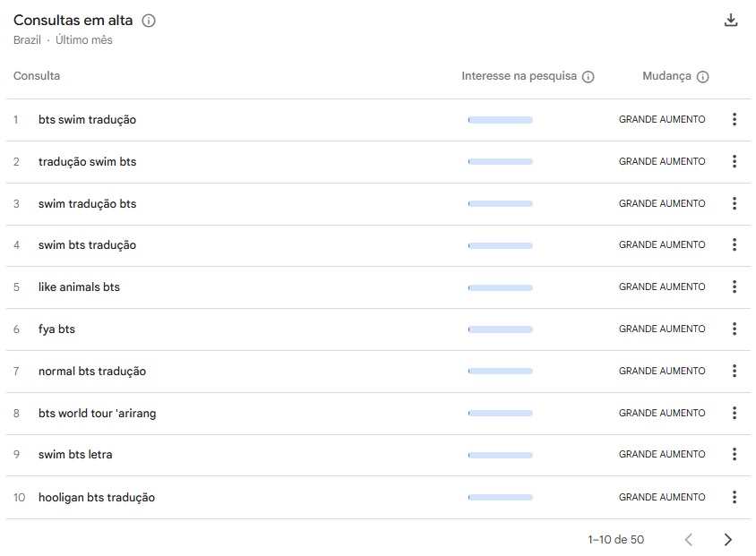Go to previous page of queries
The height and width of the screenshot is (556, 756).
[x=689, y=540]
